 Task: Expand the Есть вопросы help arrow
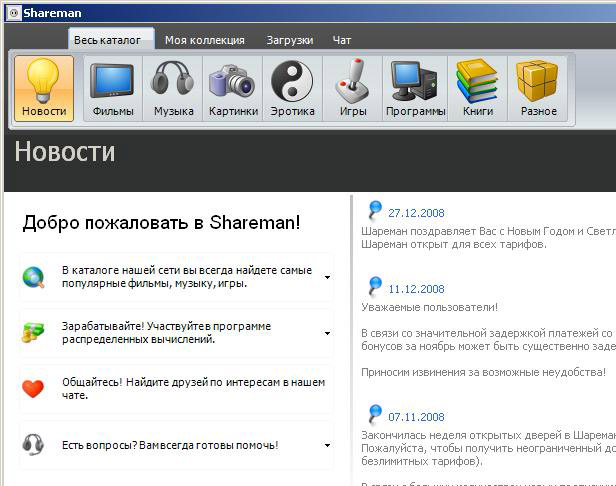[x=327, y=446]
